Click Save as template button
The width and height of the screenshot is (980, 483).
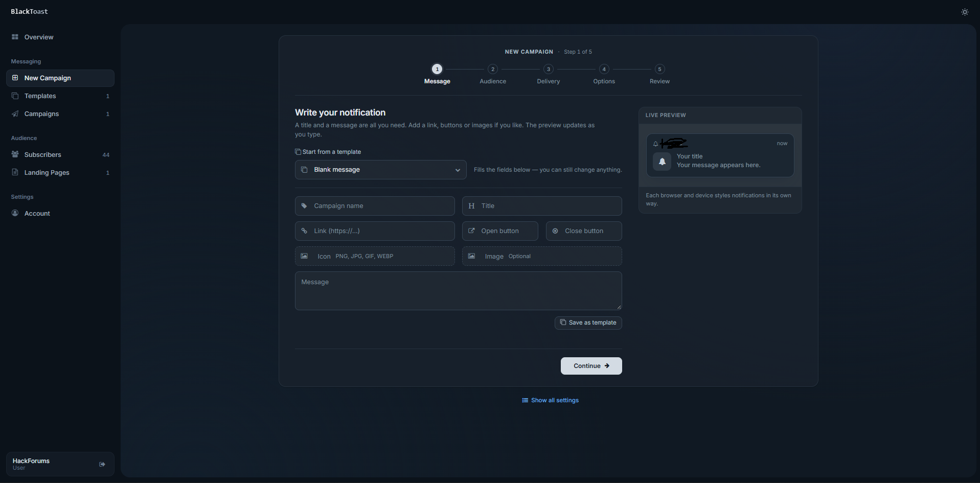(x=588, y=323)
